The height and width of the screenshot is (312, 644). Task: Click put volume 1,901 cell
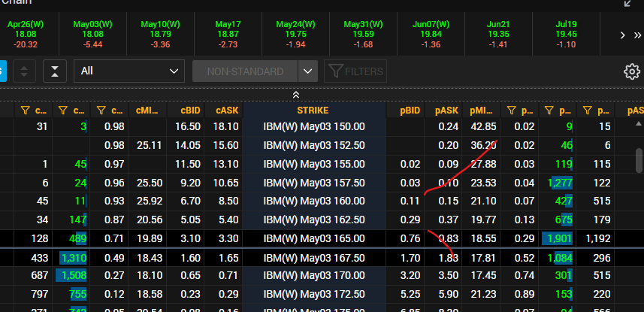point(557,238)
